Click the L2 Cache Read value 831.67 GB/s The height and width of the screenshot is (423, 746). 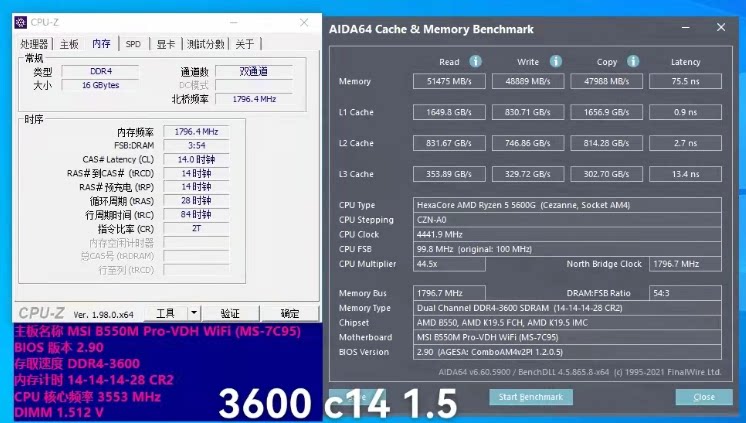click(x=449, y=143)
